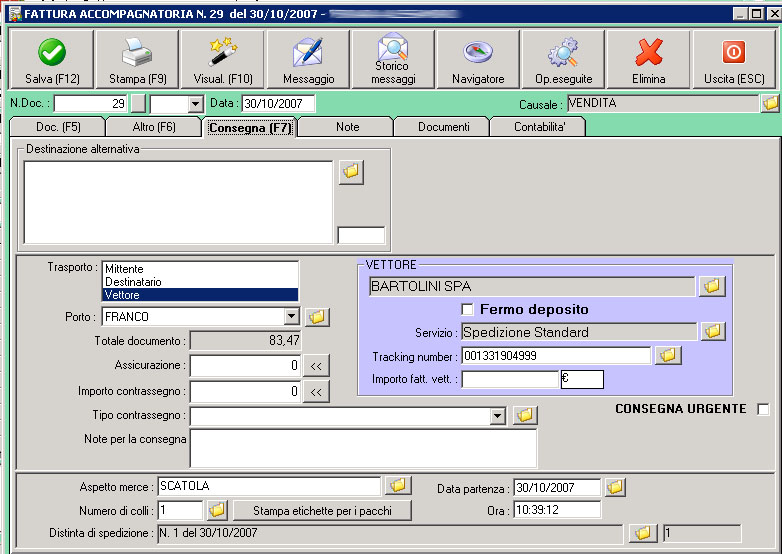Image resolution: width=782 pixels, height=554 pixels.
Task: Click the Totale documento value 83,47
Action: pyautogui.click(x=245, y=341)
